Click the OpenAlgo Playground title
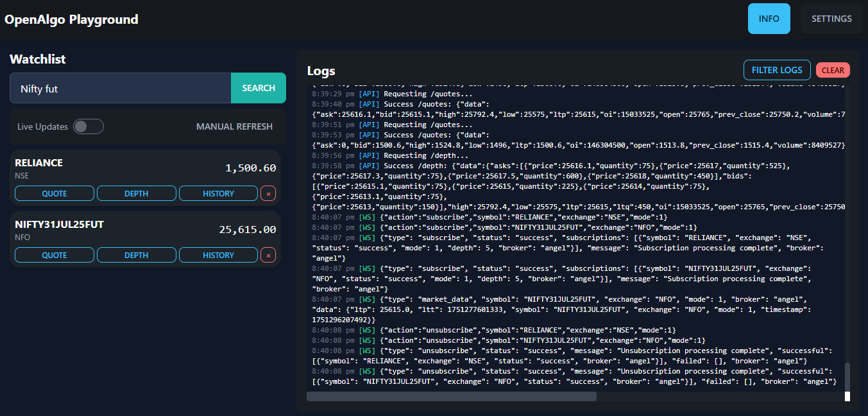Viewport: 868px width, 416px height. [71, 19]
